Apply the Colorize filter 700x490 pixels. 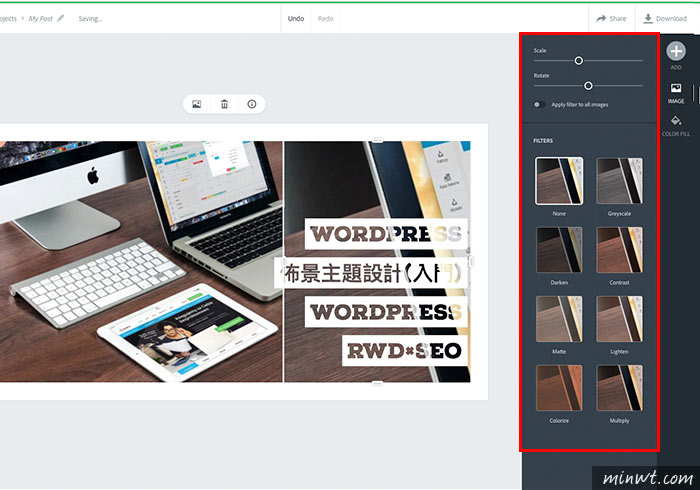coord(559,388)
